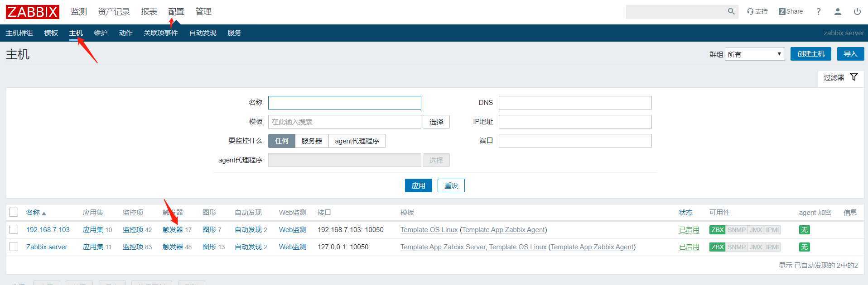Focus the DNS filter input
868x285 pixels.
[575, 103]
